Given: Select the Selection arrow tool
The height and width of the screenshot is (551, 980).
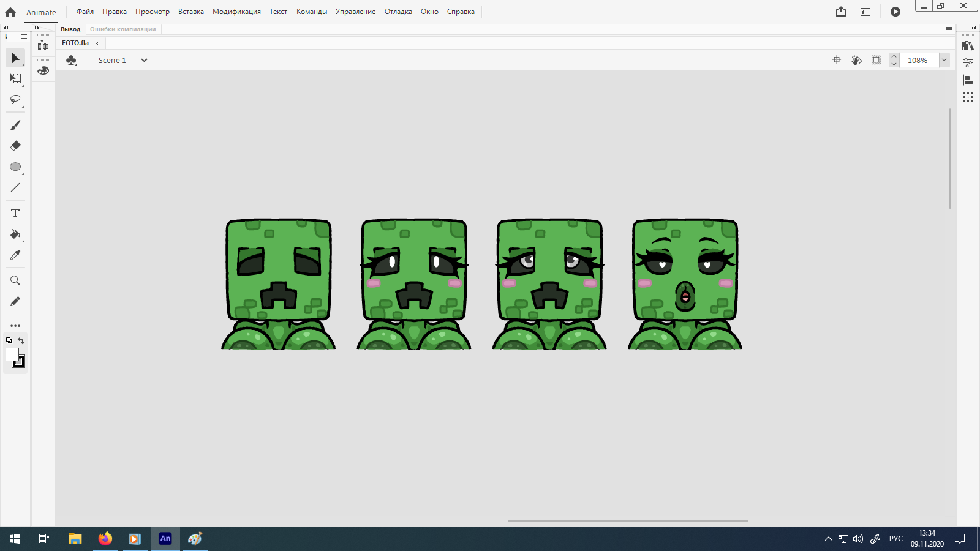Looking at the screenshot, I should [x=15, y=58].
